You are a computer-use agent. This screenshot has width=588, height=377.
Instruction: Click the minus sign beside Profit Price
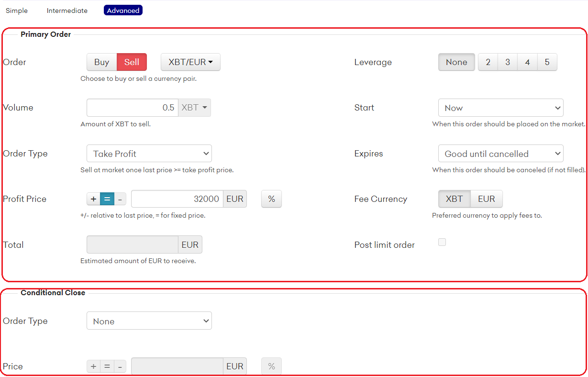pyautogui.click(x=120, y=199)
